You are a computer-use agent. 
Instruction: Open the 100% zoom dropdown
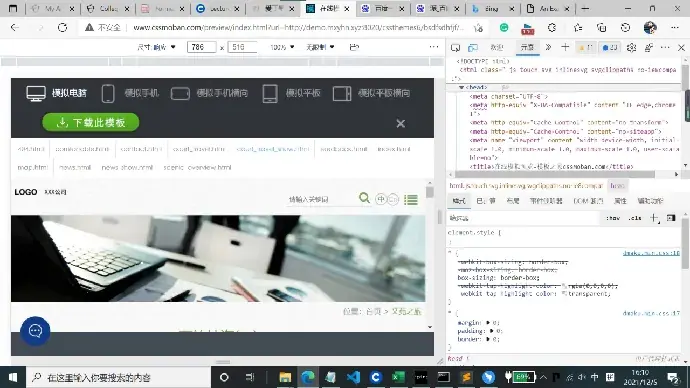pos(282,47)
